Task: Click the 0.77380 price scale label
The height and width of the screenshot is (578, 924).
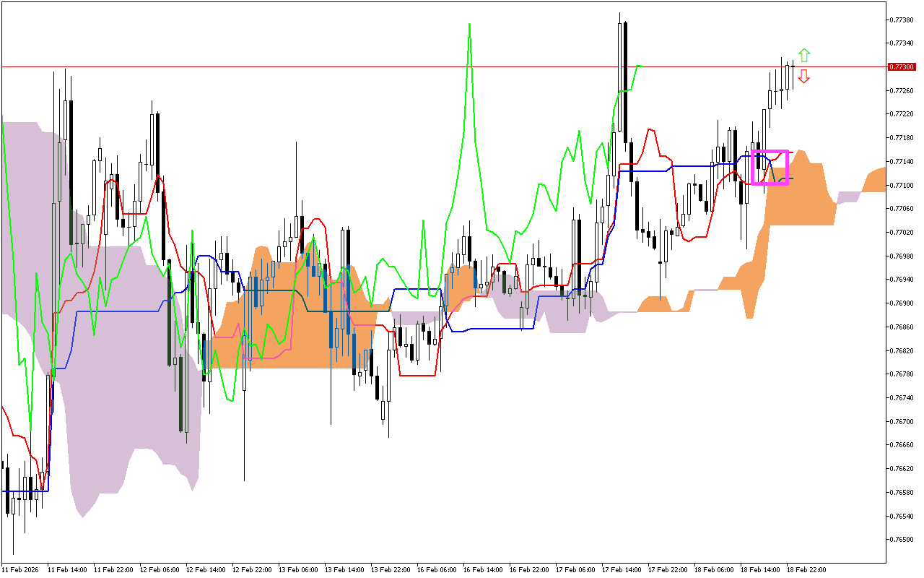Action: 904,20
